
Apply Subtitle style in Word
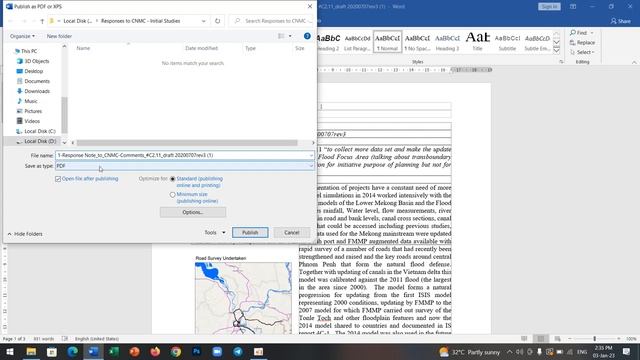click(507, 42)
